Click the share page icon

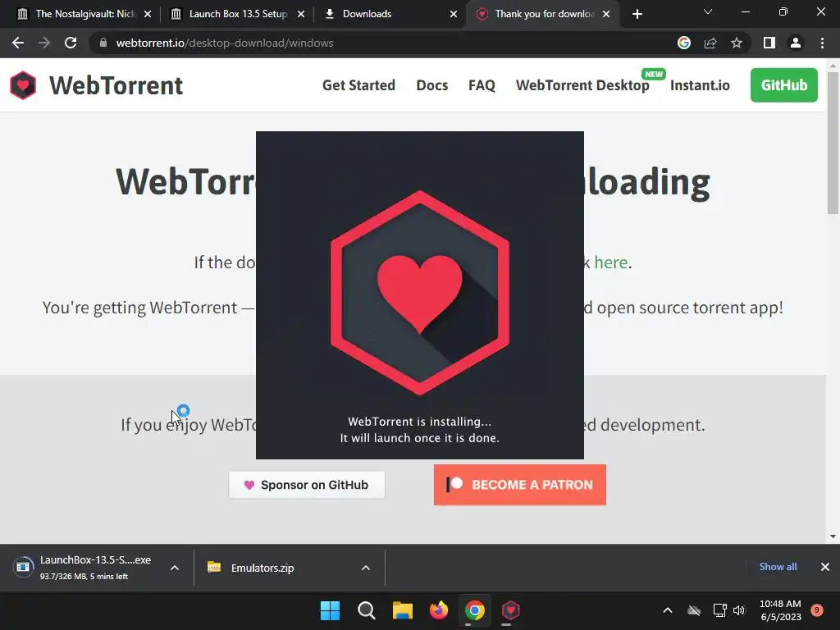pyautogui.click(x=710, y=43)
